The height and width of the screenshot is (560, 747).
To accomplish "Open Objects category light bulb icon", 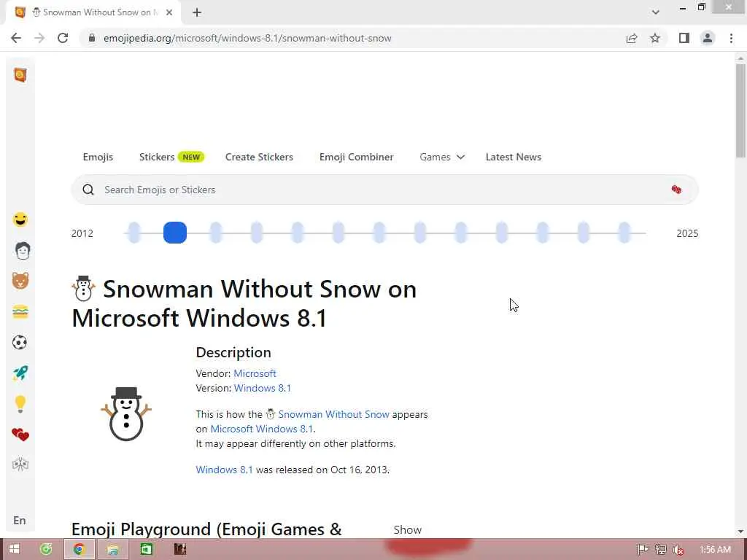I will point(20,404).
